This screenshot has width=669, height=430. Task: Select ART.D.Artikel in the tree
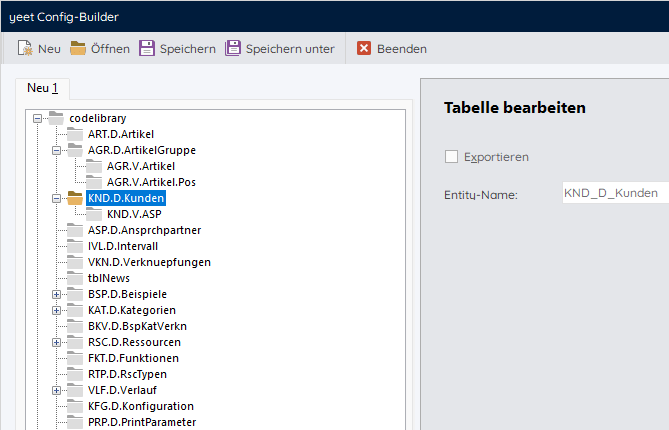121,134
